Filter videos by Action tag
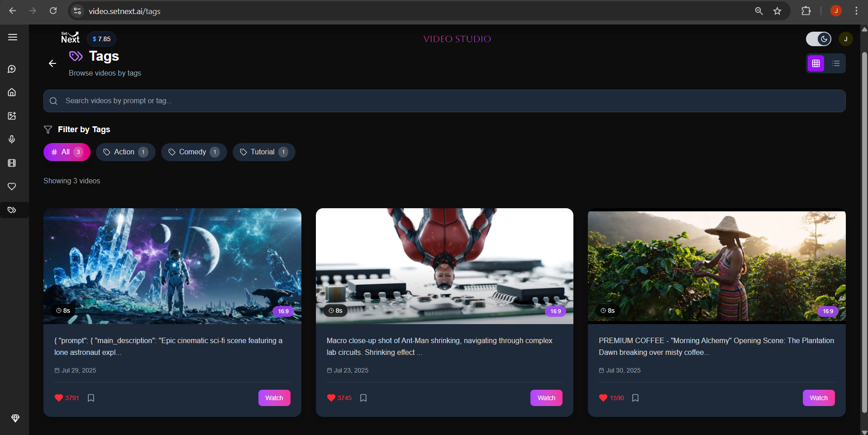This screenshot has width=868, height=435. point(125,152)
